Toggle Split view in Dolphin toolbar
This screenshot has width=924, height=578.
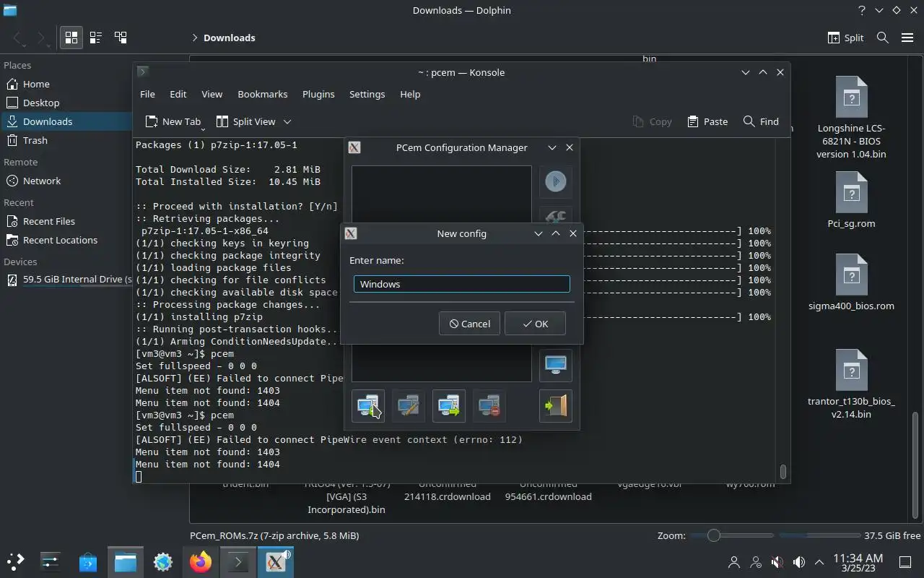tap(845, 38)
